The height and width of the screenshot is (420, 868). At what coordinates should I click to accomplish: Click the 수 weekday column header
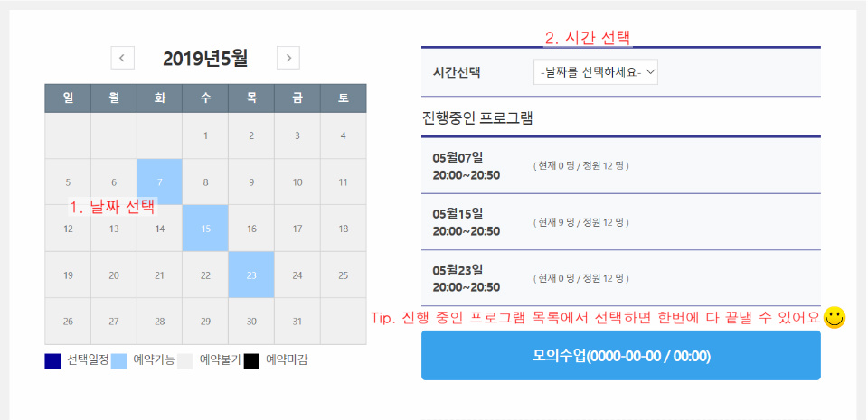coord(205,98)
